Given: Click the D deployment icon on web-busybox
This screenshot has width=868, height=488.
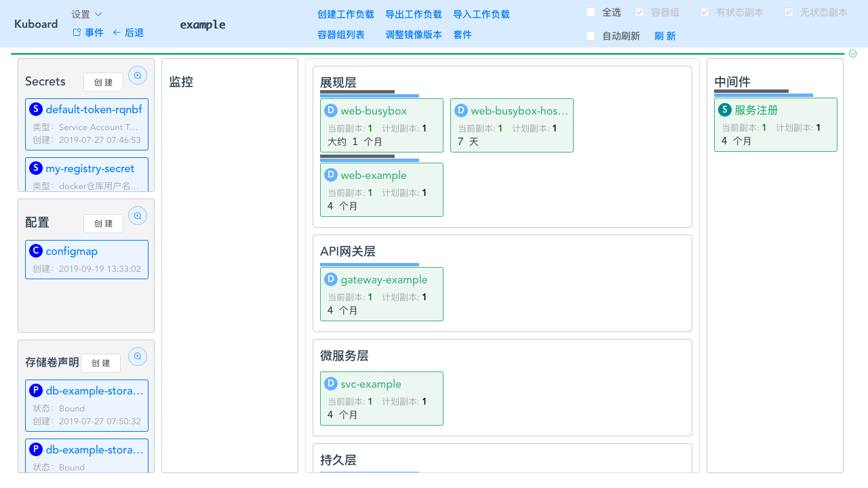Looking at the screenshot, I should [331, 110].
